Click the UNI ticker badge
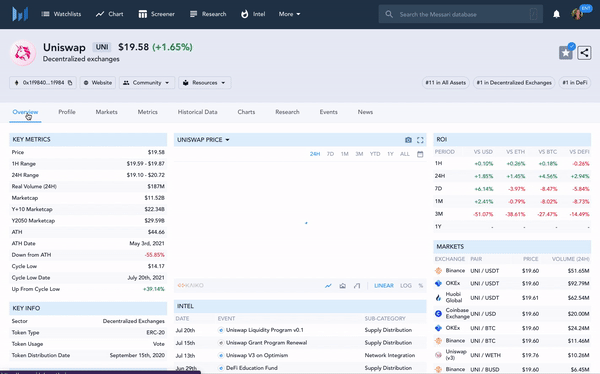This screenshot has width=600, height=374. click(x=102, y=47)
